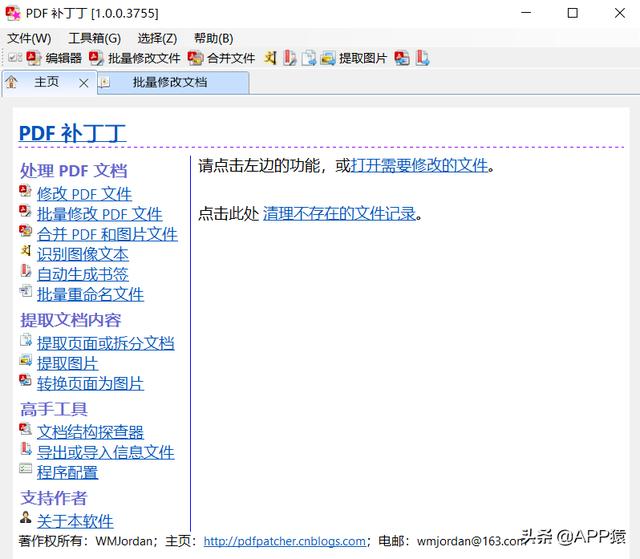
Task: Click the icon beside 批量重命名文件
Action: tap(25, 291)
